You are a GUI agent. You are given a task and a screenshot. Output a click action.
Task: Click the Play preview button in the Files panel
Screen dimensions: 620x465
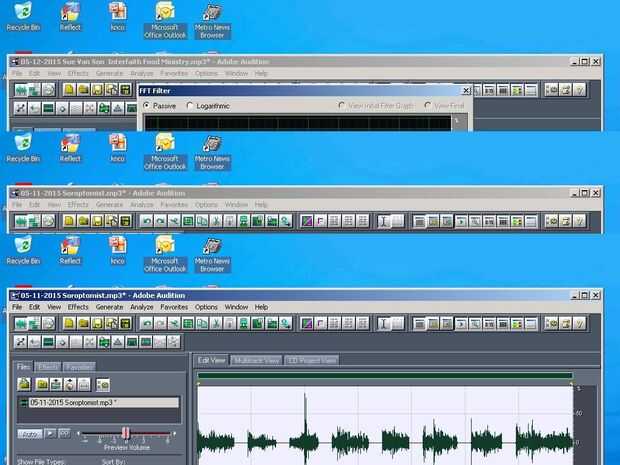(50, 434)
